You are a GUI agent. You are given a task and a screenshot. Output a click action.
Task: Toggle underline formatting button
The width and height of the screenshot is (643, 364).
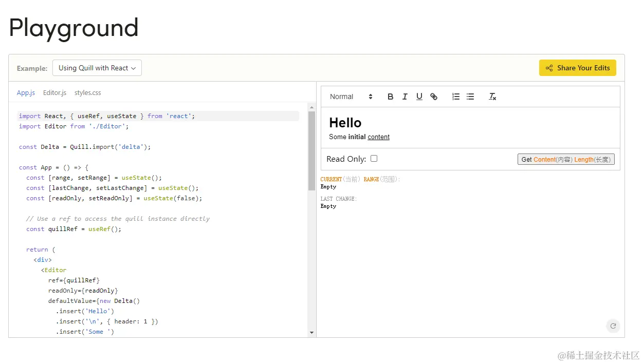(x=419, y=97)
